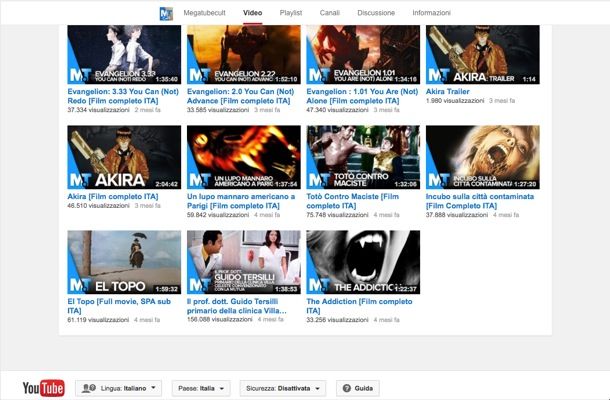Click 'Evangelion: 3.33 You Can (Not) Redo' title link
Image resolution: width=610 pixels, height=400 pixels.
pos(123,96)
